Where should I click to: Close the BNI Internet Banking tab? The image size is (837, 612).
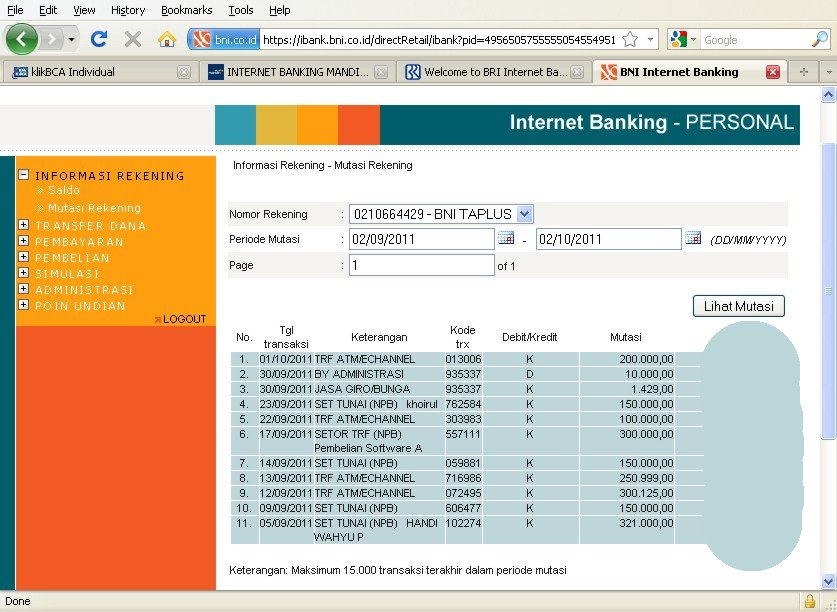[x=772, y=72]
